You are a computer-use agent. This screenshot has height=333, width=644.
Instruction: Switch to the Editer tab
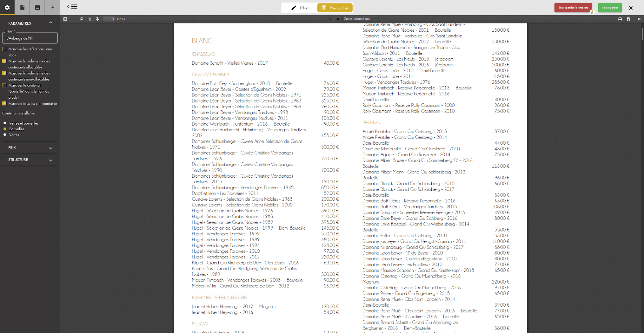click(300, 8)
